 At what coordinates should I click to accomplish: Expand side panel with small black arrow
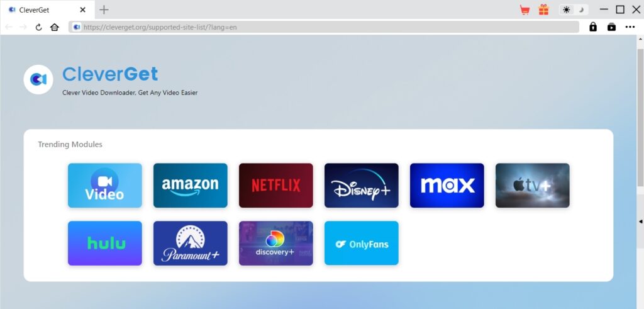[640, 222]
